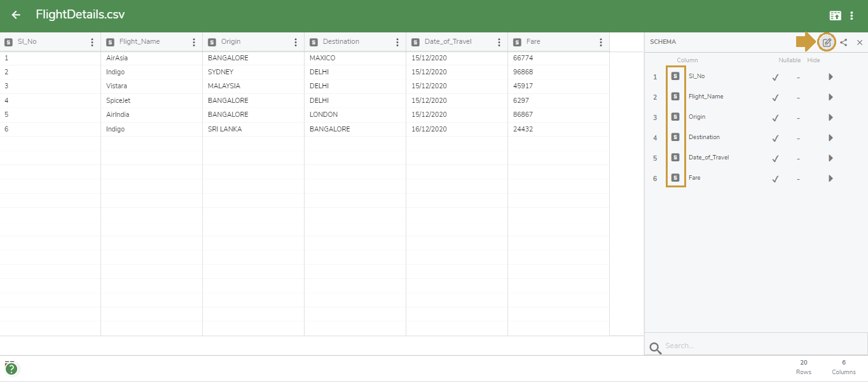Open the search magnifier in schema panel
Image resolution: width=868 pixels, height=383 pixels.
654,347
